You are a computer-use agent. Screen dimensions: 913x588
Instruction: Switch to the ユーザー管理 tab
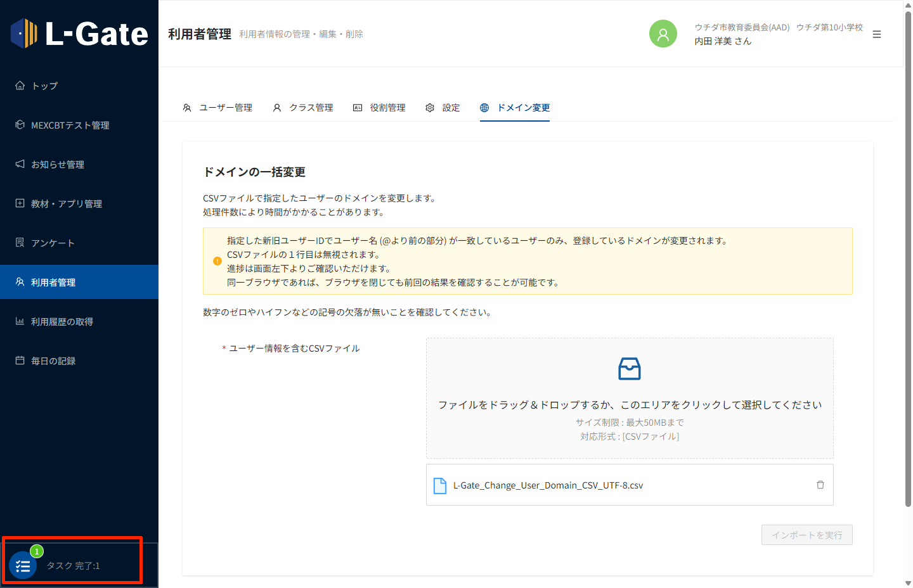click(217, 108)
